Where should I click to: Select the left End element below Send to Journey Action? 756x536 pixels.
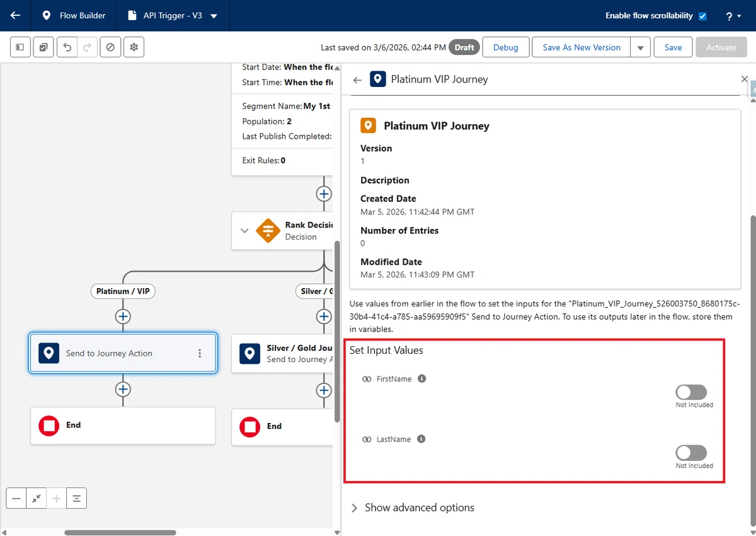pyautogui.click(x=123, y=426)
